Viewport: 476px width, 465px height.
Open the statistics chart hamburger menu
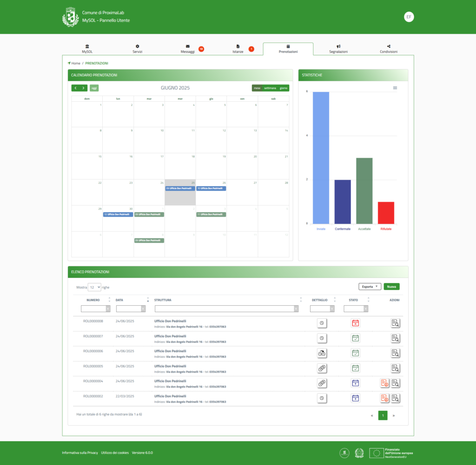395,88
